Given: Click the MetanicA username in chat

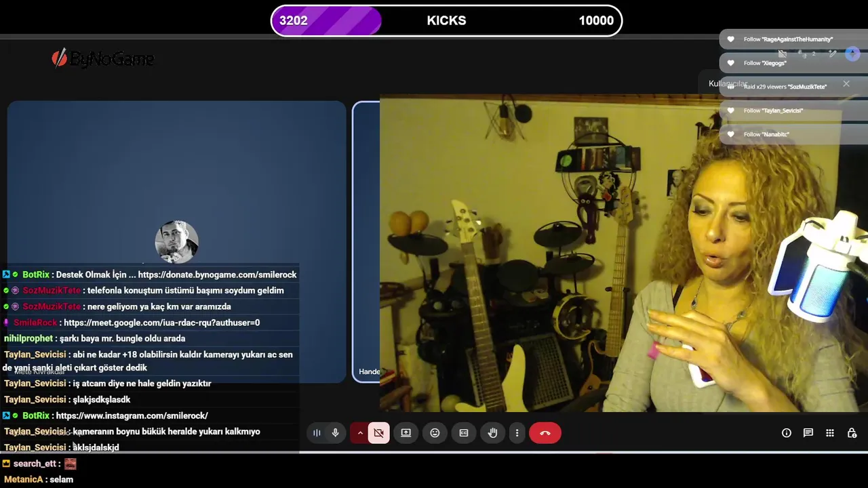Looking at the screenshot, I should coord(24,479).
